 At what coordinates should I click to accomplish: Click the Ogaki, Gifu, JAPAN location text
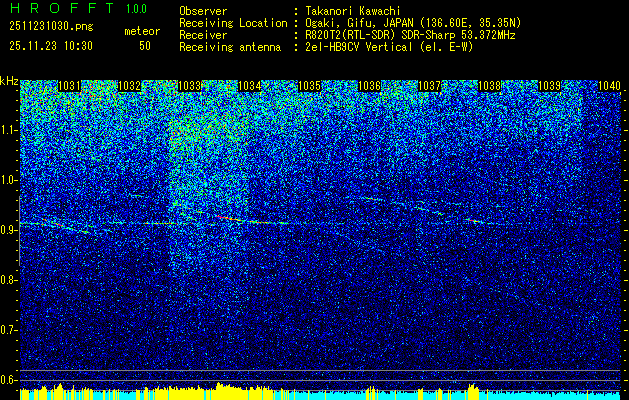coord(413,23)
